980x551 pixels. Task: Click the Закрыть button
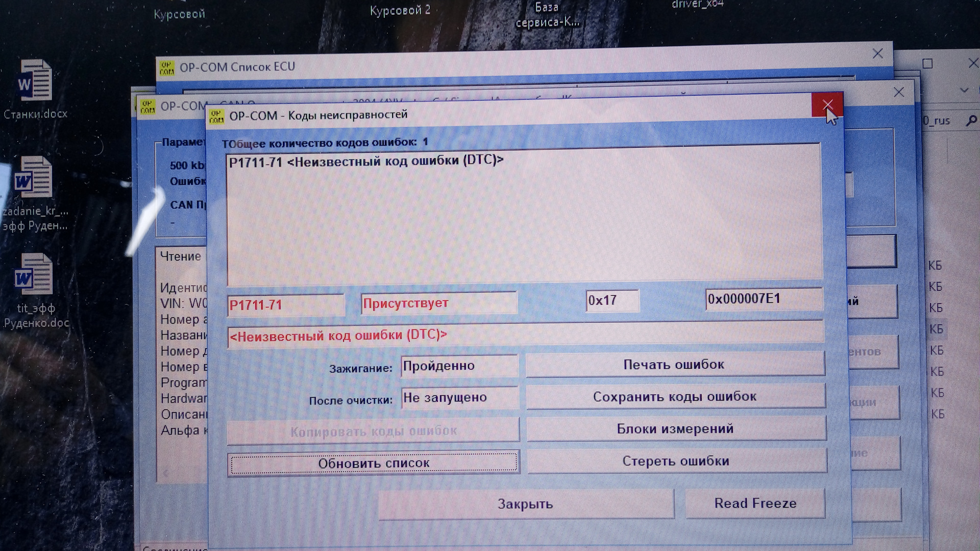[x=526, y=504]
